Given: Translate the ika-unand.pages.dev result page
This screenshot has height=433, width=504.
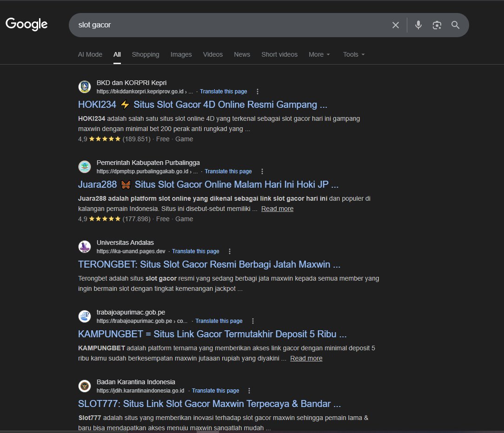Looking at the screenshot, I should (195, 251).
